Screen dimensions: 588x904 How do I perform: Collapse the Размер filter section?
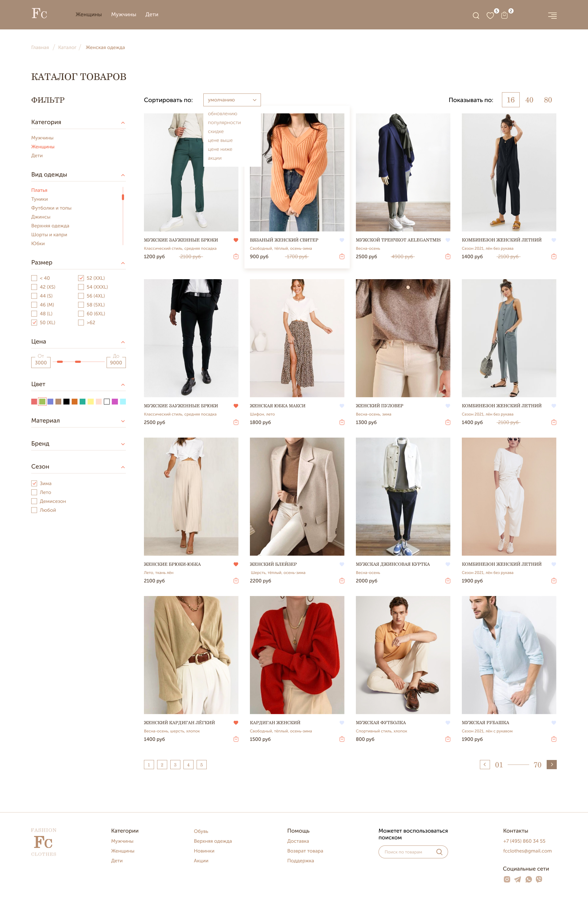(x=123, y=263)
